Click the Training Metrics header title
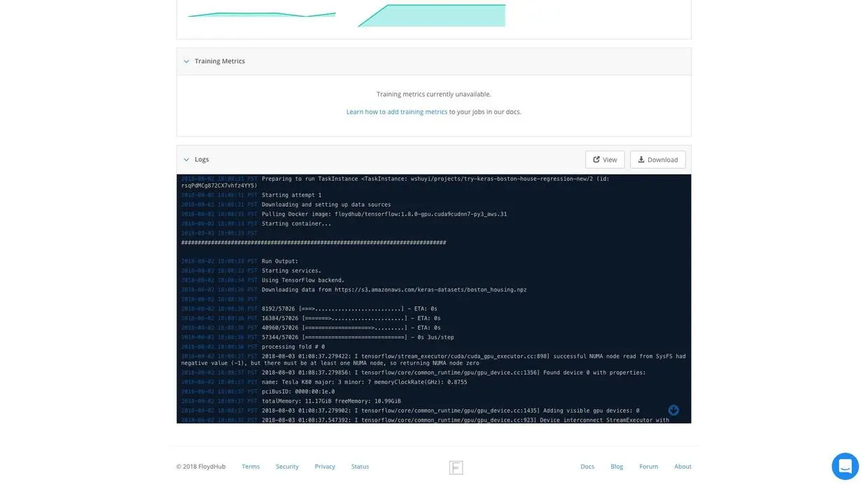The image size is (868, 489). 220,62
